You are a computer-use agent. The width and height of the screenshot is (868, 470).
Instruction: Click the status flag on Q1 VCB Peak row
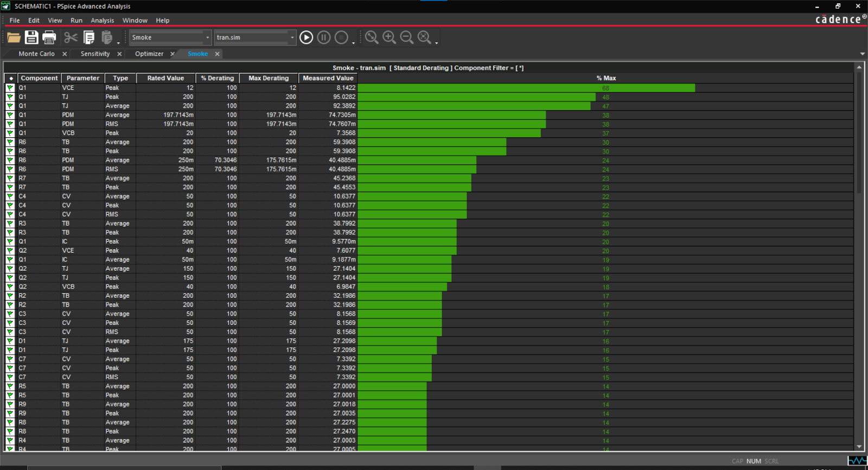(x=10, y=133)
